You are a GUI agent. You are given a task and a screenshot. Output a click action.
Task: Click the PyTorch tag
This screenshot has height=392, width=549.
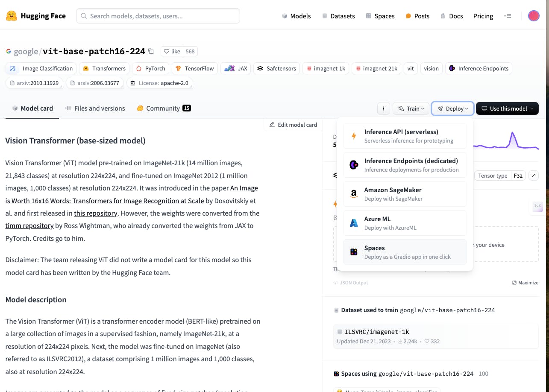pos(151,68)
